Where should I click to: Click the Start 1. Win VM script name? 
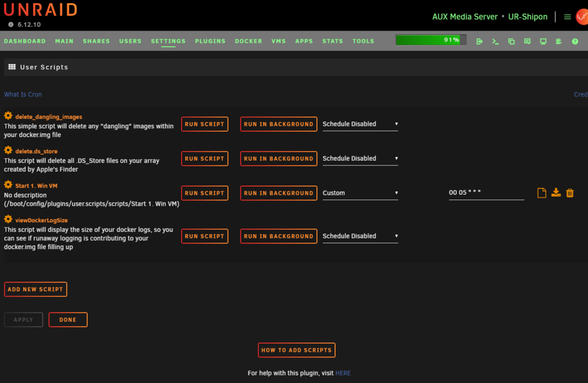(36, 186)
